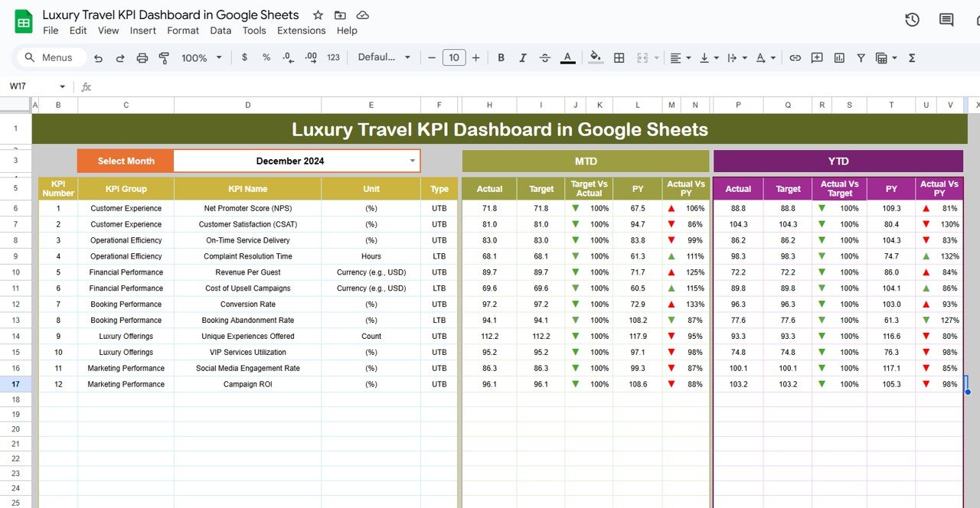980x508 pixels.
Task: Open the zoom level dropdown
Action: [x=201, y=57]
